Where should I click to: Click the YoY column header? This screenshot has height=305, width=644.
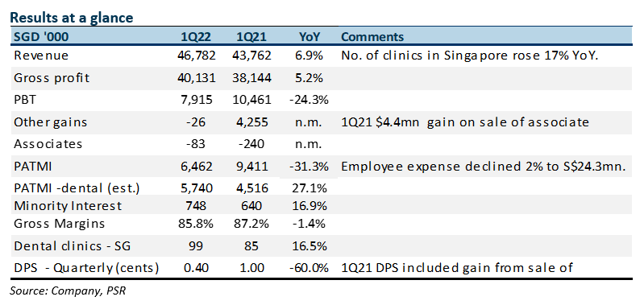[x=310, y=37]
